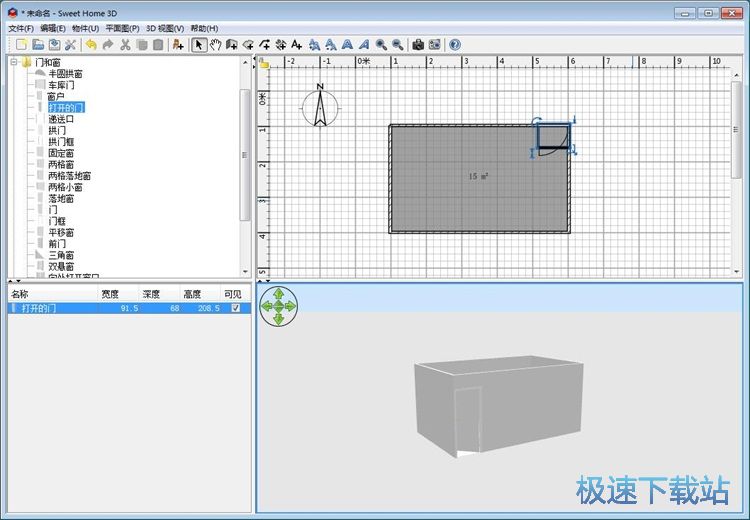
Task: Click the Redo arrow icon
Action: pos(108,45)
